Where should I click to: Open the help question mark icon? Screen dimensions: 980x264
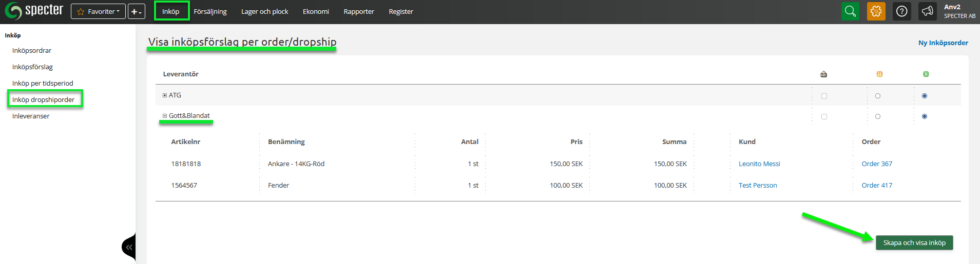[x=902, y=11]
